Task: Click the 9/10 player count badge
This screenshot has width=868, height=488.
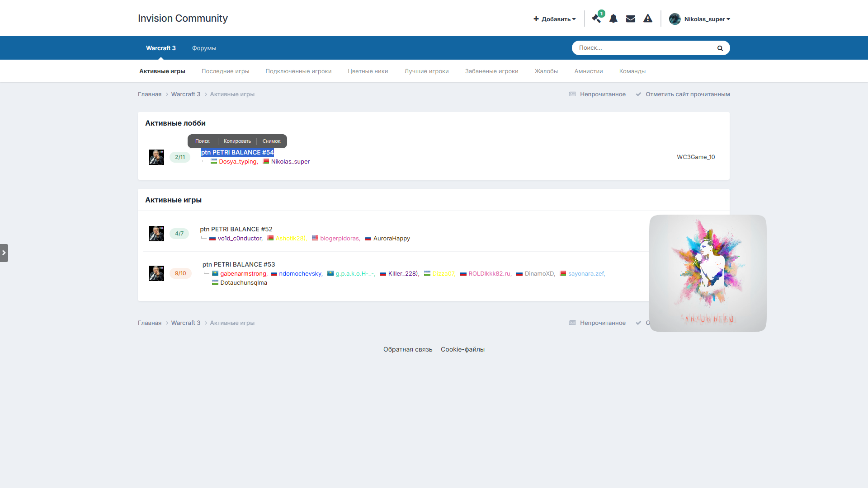Action: 180,273
